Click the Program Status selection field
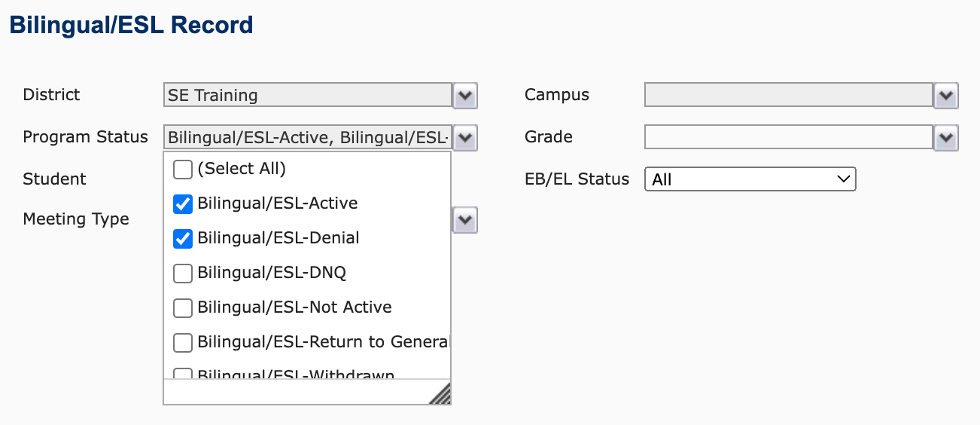This screenshot has height=425, width=980. pos(307,138)
